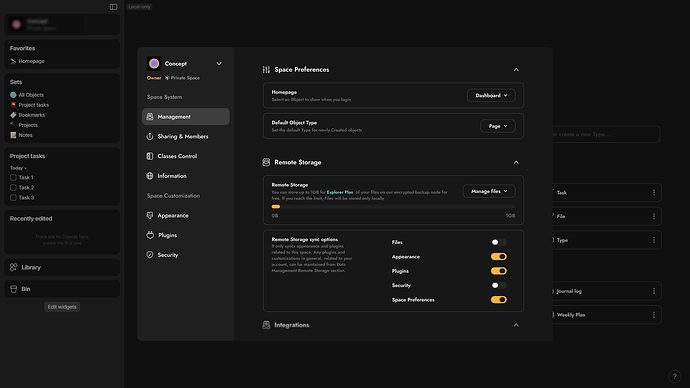690x388 pixels.
Task: Click the Projects set icon
Action: [13, 125]
